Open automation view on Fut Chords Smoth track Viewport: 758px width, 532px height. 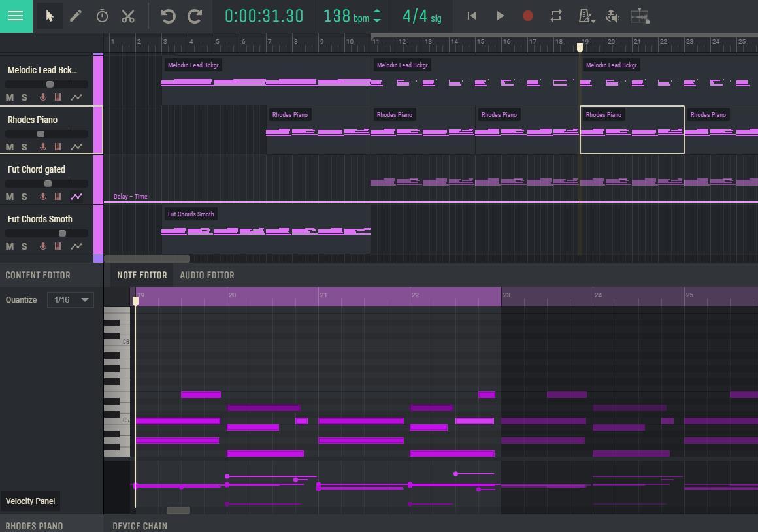coord(76,246)
